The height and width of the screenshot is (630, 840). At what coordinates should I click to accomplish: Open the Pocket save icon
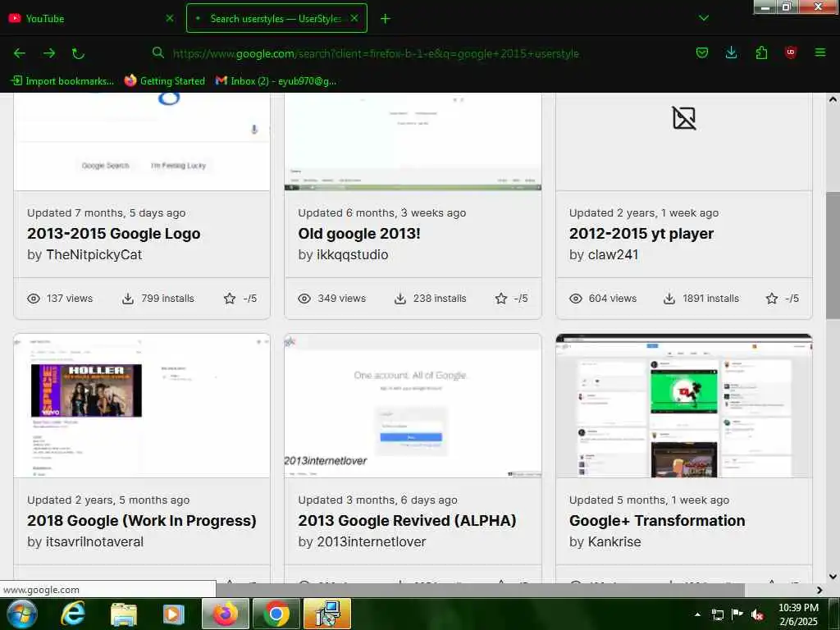pyautogui.click(x=702, y=52)
